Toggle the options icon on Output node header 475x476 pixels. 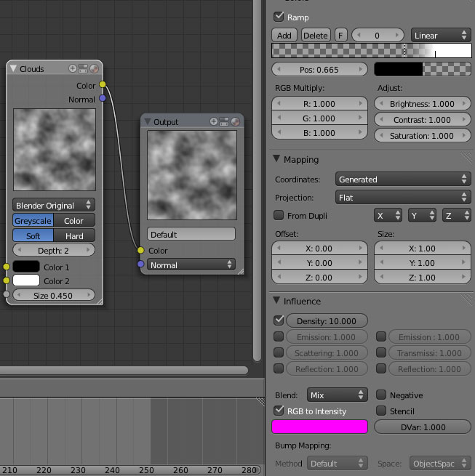(224, 122)
